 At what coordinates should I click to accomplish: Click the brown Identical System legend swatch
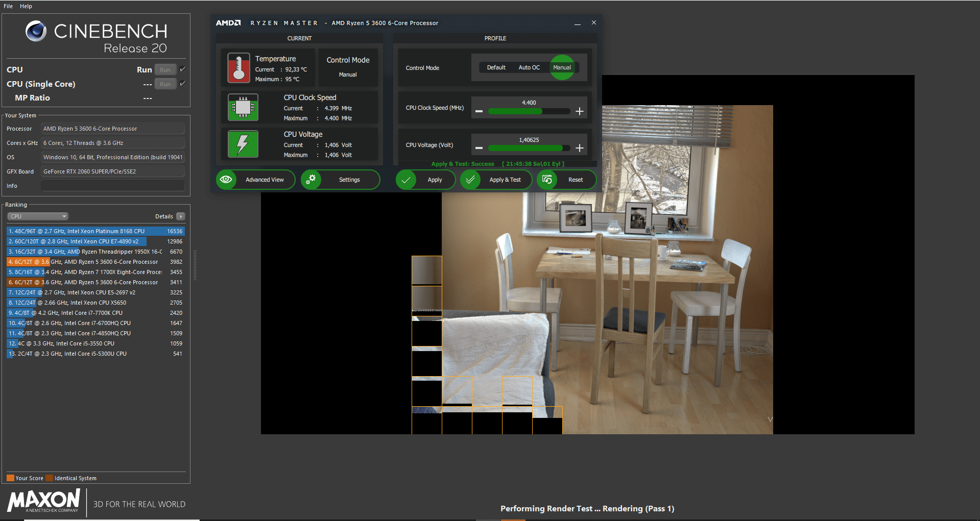tap(49, 478)
